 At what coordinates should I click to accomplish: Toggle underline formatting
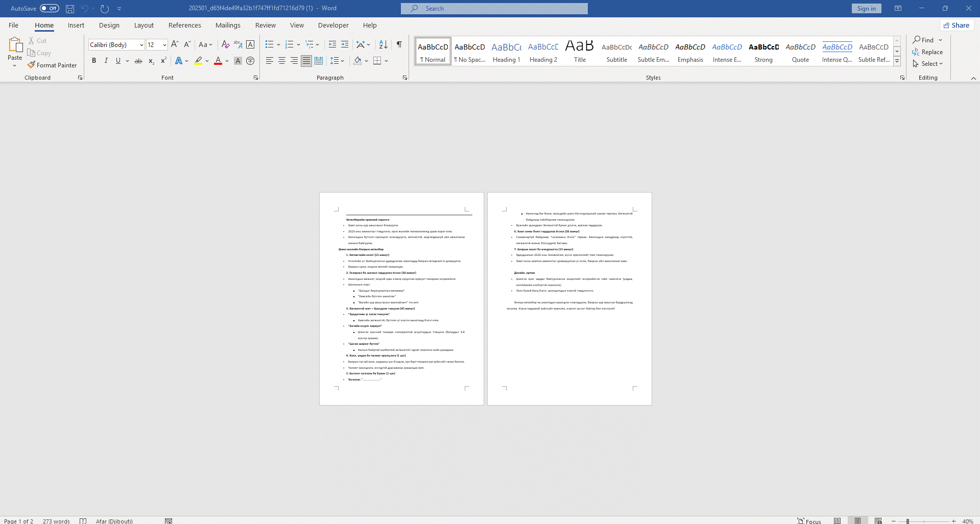tap(118, 61)
